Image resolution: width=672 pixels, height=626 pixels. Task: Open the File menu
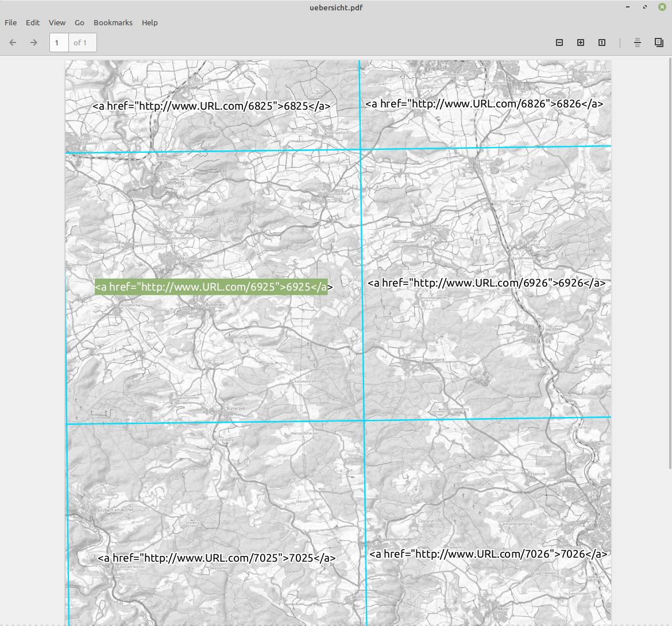(x=10, y=22)
